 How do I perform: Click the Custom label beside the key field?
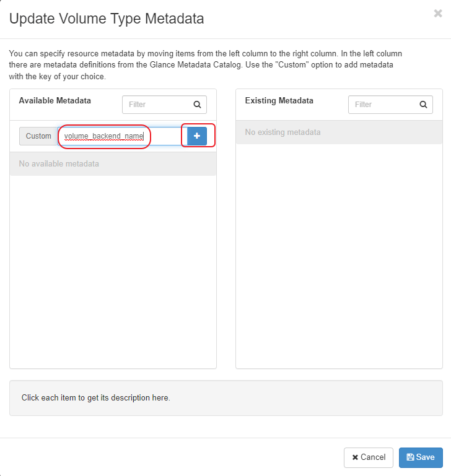[38, 136]
